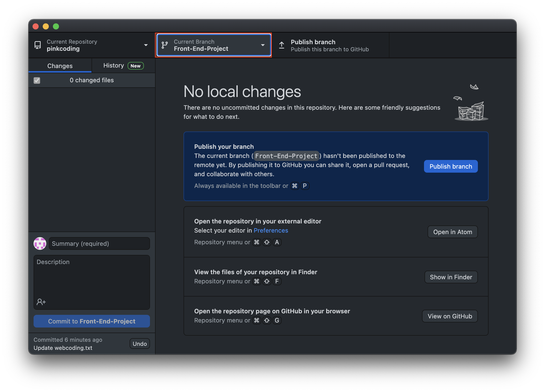The image size is (545, 392).
Task: Click the add co-authors person icon
Action: coord(41,302)
